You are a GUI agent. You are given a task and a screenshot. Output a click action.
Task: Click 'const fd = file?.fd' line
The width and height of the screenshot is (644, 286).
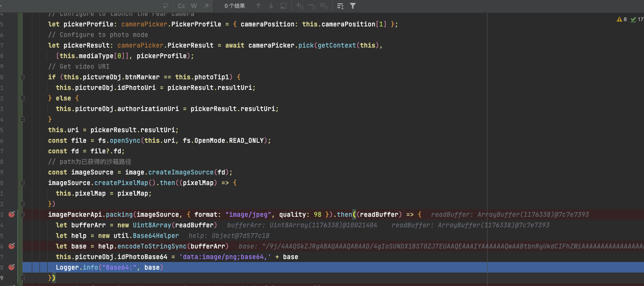coord(87,151)
